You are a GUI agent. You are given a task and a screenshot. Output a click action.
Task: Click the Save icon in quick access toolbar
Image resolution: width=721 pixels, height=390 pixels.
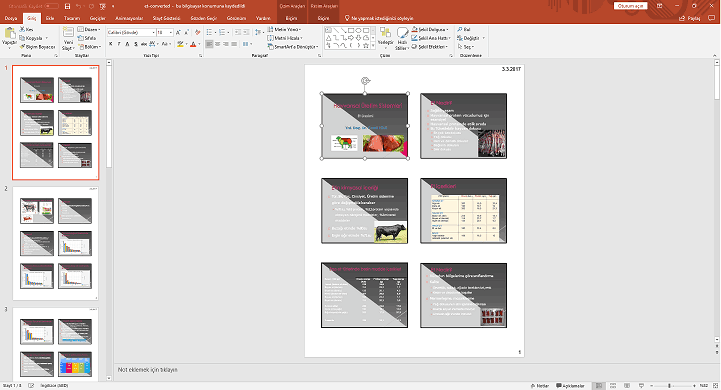pyautogui.click(x=68, y=6)
